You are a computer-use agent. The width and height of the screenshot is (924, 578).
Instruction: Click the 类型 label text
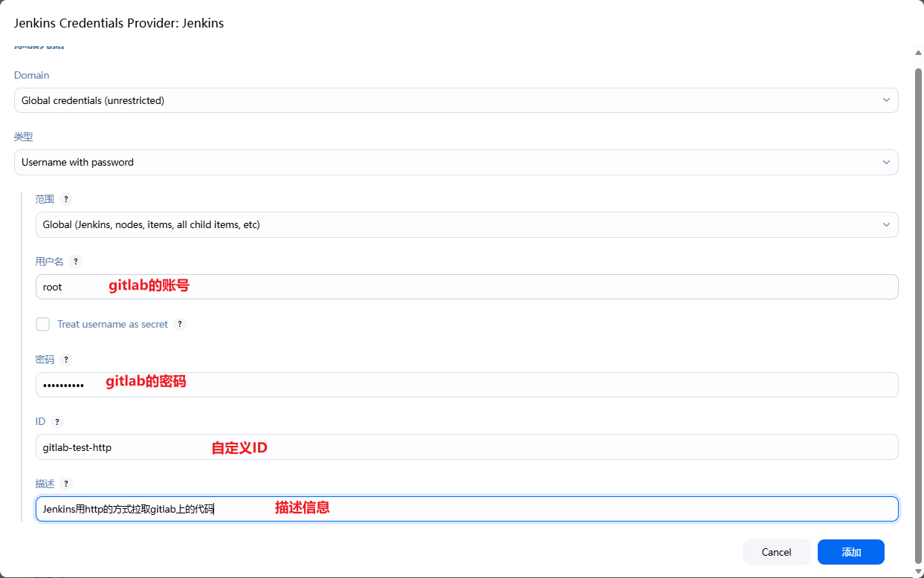coord(24,137)
